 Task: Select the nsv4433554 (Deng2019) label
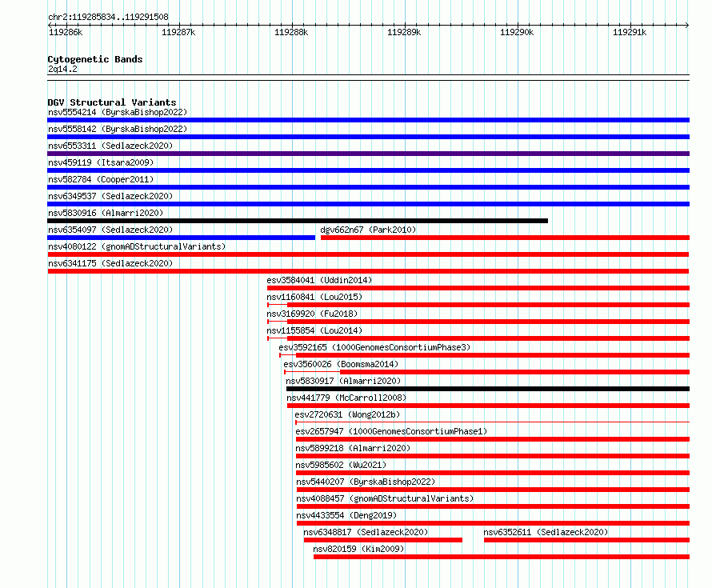point(346,515)
